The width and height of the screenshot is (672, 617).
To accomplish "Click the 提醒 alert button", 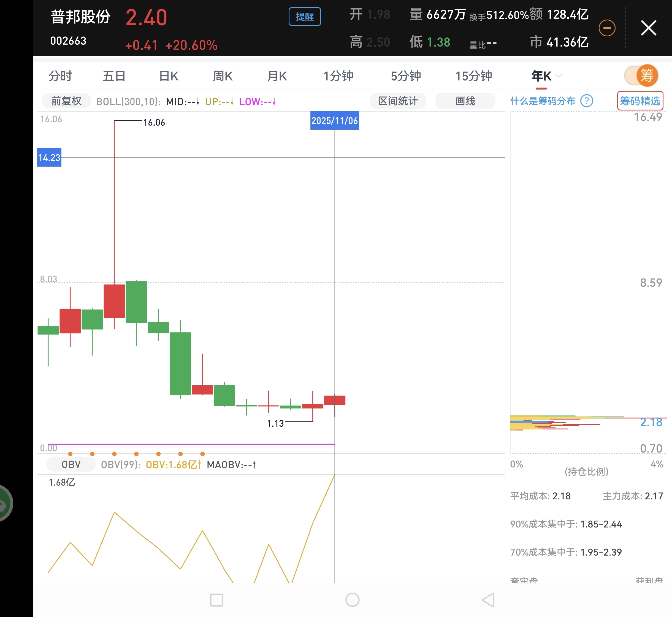I will pos(304,16).
